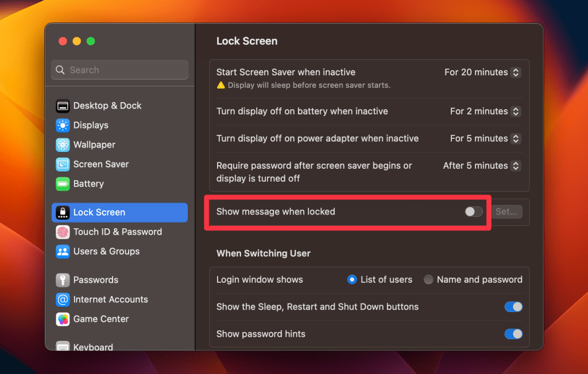This screenshot has width=588, height=374.
Task: Open Displays via its sun icon
Action: tap(63, 125)
